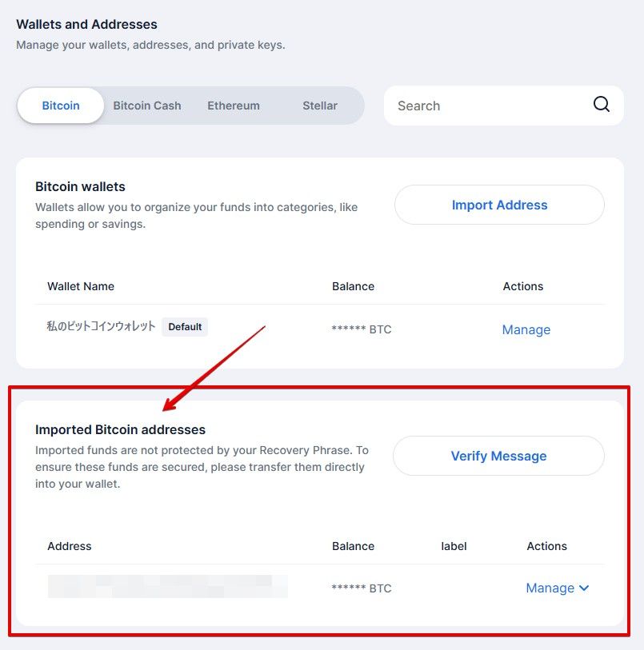The width and height of the screenshot is (644, 650).
Task: Open the Manage dropdown for imported address
Action: click(x=558, y=588)
